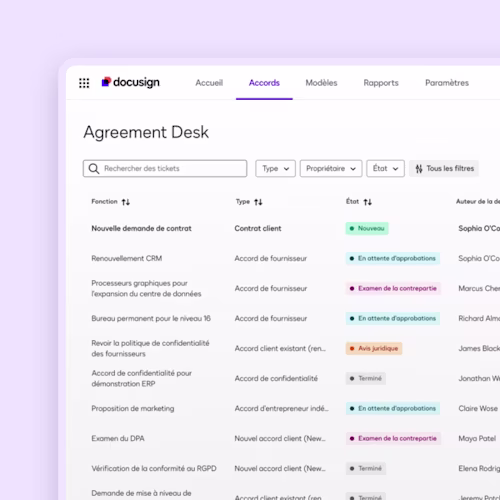Click Fonction column header label

pyautogui.click(x=104, y=201)
